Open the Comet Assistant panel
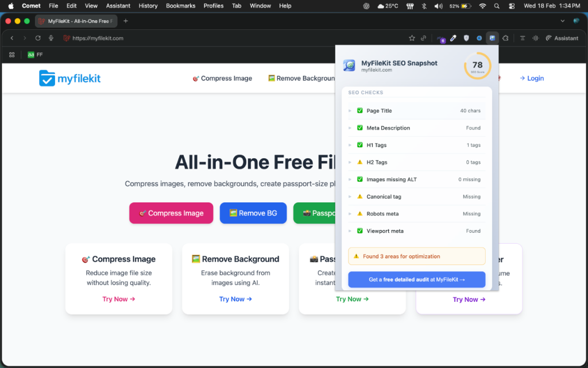The image size is (588, 368). [562, 38]
